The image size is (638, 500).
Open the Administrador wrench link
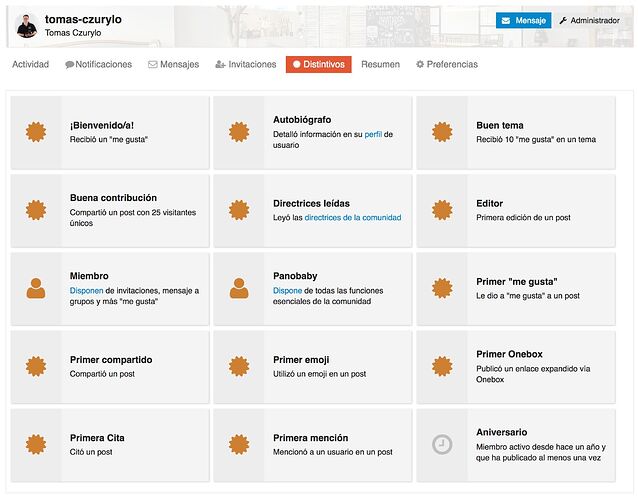pyautogui.click(x=589, y=20)
